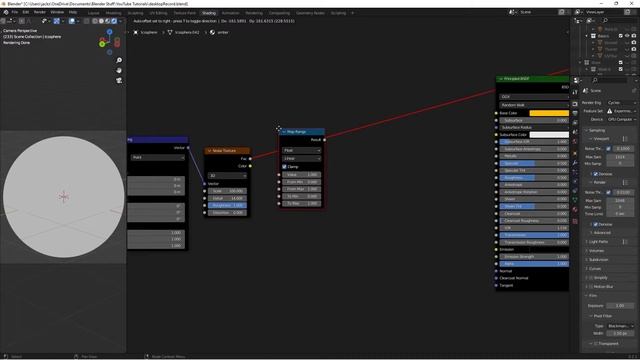Open the Render properties tab
Viewport: 640px width, 360px height.
tap(575, 103)
